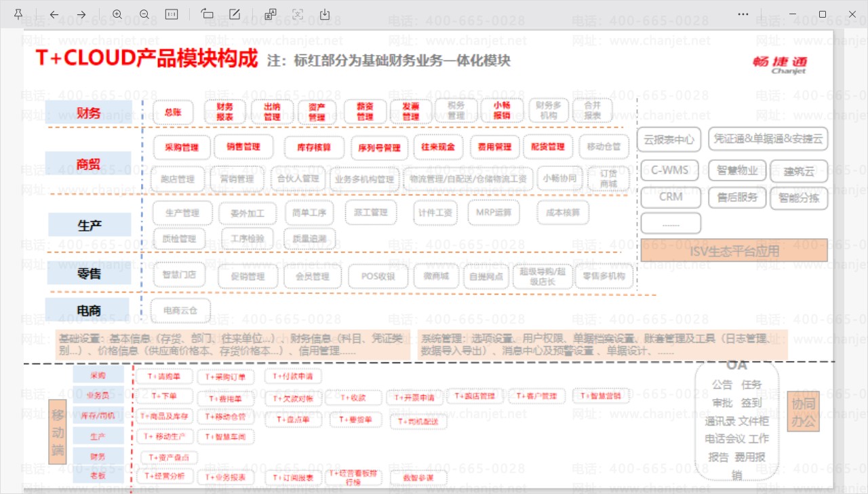Click the 云报表中心 box

pyautogui.click(x=669, y=140)
